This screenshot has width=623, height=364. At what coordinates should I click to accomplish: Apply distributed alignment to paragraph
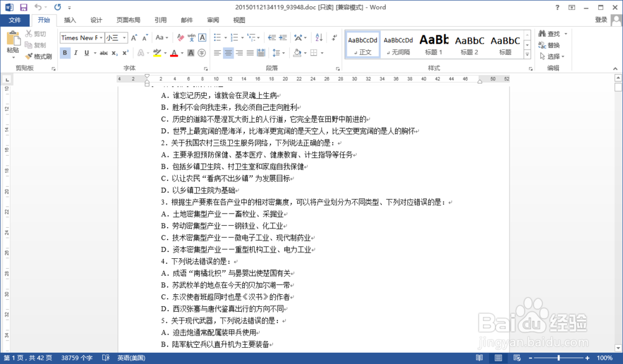click(261, 53)
